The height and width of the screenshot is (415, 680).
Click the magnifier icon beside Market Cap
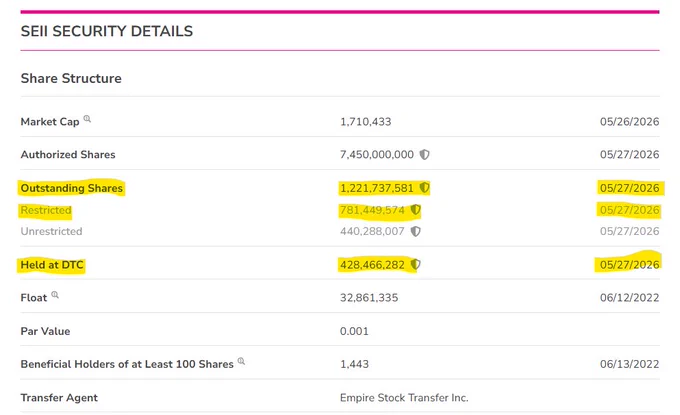pyautogui.click(x=87, y=119)
